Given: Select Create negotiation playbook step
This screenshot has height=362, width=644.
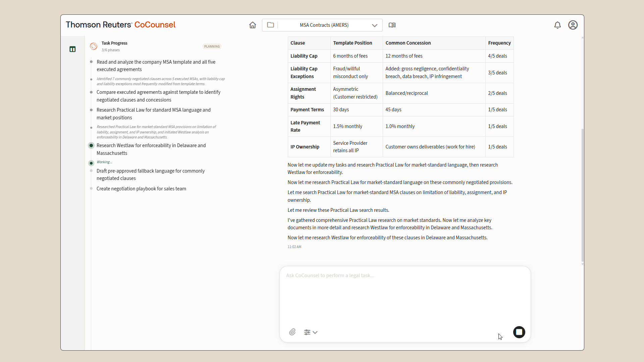Looking at the screenshot, I should tap(141, 189).
